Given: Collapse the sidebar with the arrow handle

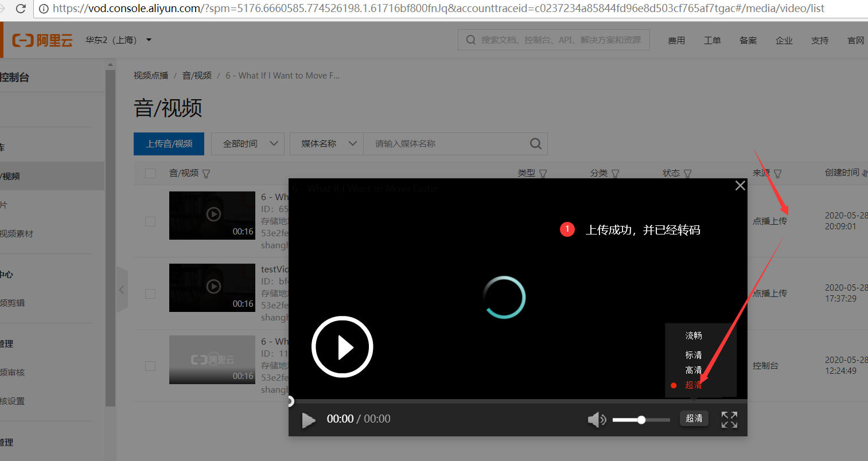Looking at the screenshot, I should coord(122,290).
